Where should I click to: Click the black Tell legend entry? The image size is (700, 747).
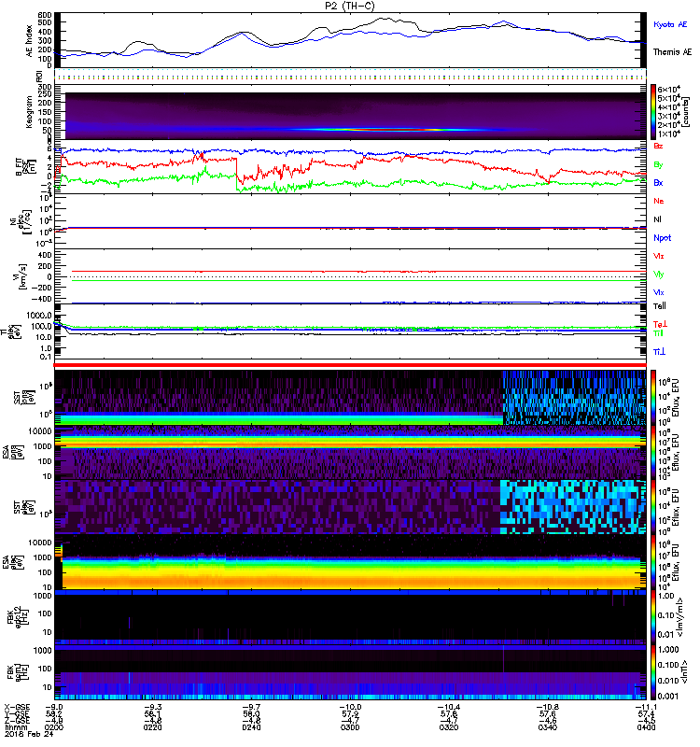tap(660, 306)
